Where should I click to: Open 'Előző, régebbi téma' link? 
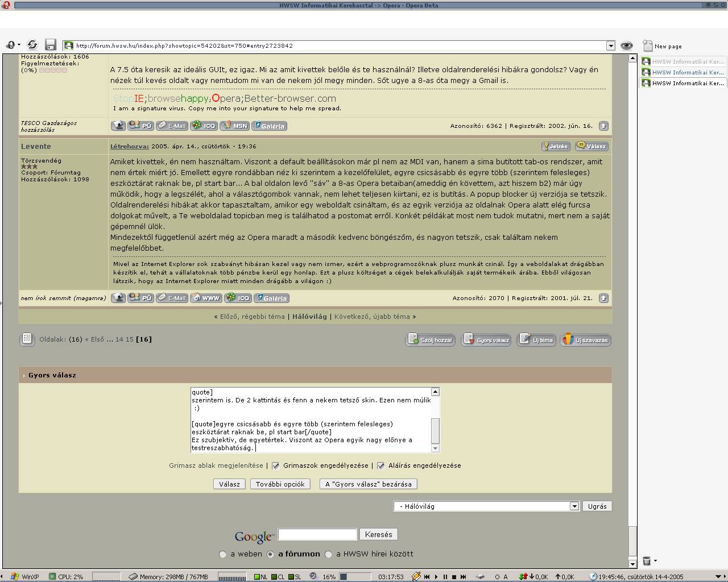[x=252, y=317]
